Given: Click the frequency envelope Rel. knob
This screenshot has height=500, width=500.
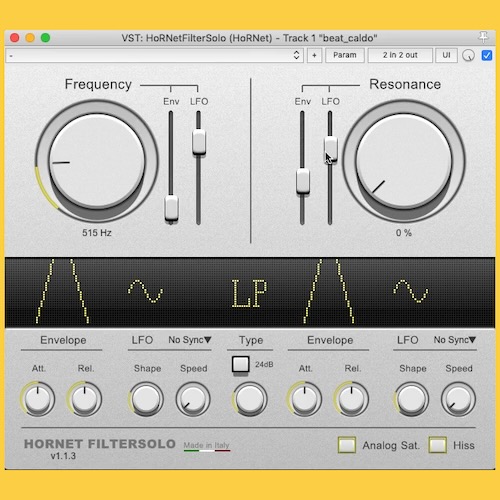Looking at the screenshot, I should click(x=84, y=399).
